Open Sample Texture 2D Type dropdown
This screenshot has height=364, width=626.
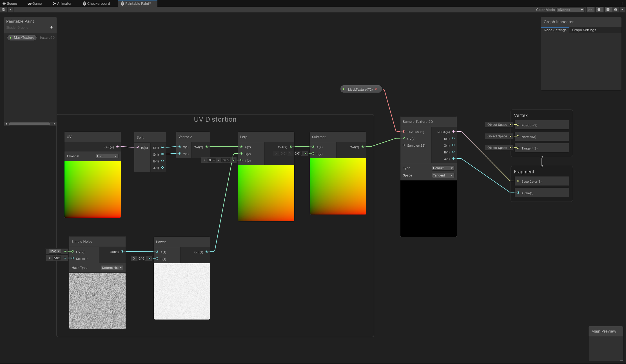tap(443, 168)
